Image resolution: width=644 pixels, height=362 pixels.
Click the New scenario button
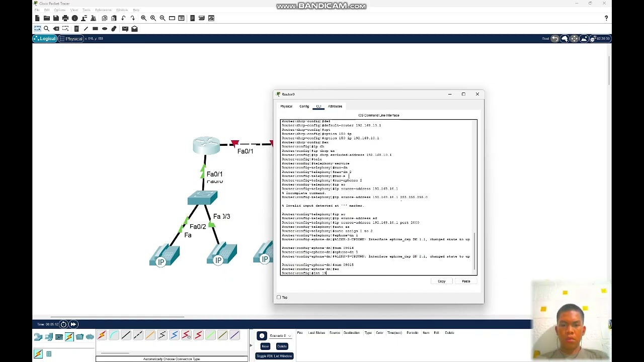tap(265, 346)
